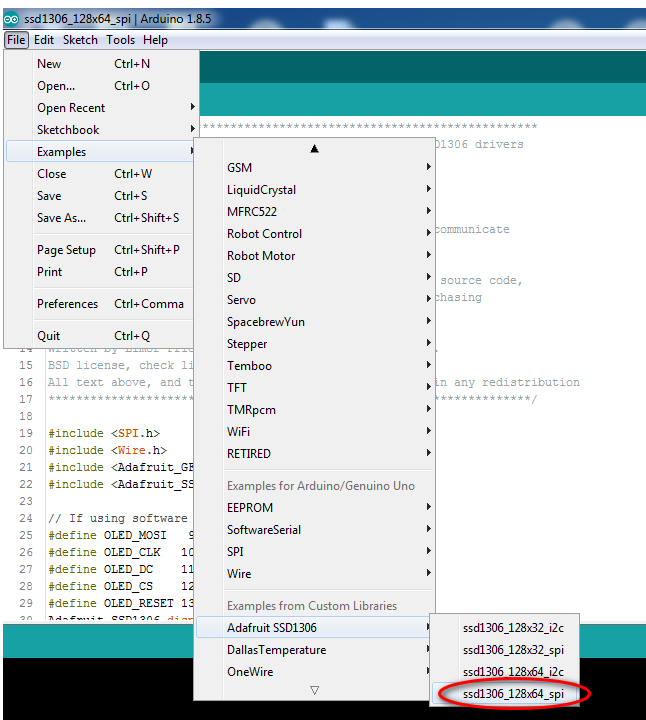Screen dimensions: 646x720
Task: Click the 'in any redistribution' comment text
Action: pos(507,382)
